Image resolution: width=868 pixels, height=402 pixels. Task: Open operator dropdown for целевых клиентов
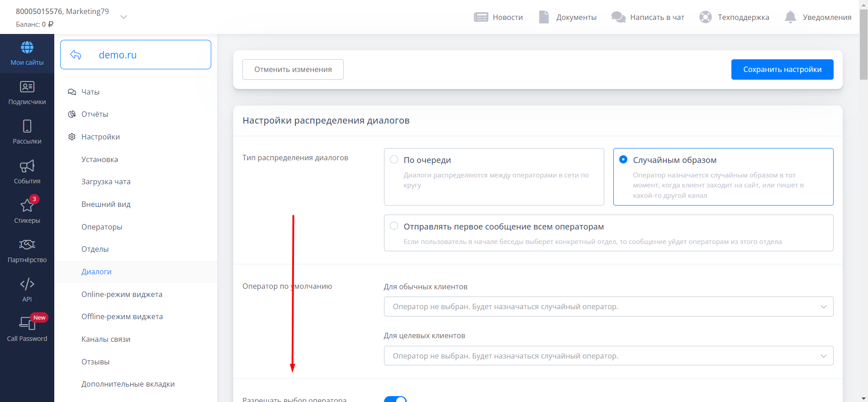click(608, 356)
